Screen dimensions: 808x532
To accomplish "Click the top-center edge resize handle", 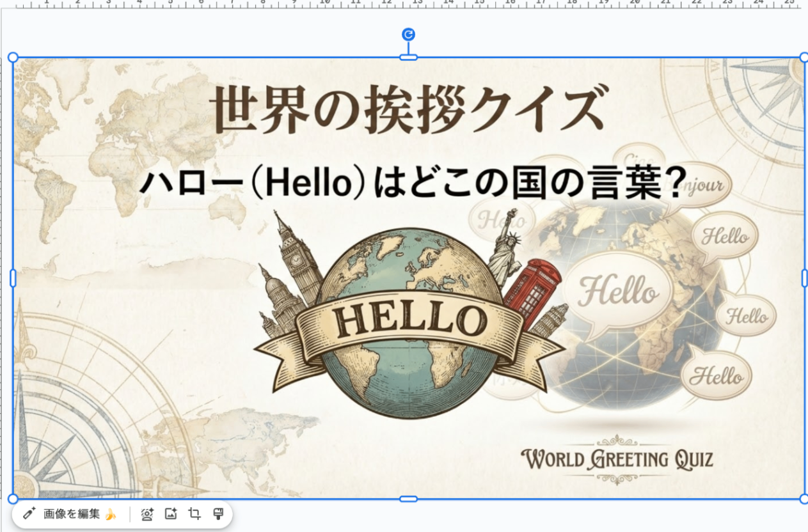I will tap(408, 58).
